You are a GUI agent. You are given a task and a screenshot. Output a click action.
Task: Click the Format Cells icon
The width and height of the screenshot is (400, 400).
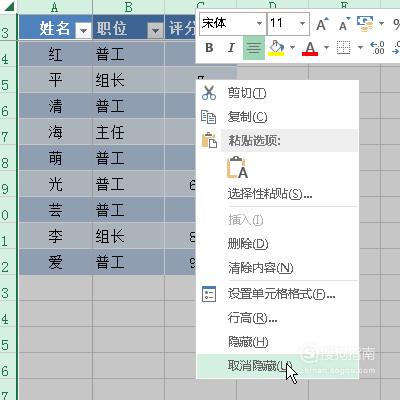(x=209, y=294)
